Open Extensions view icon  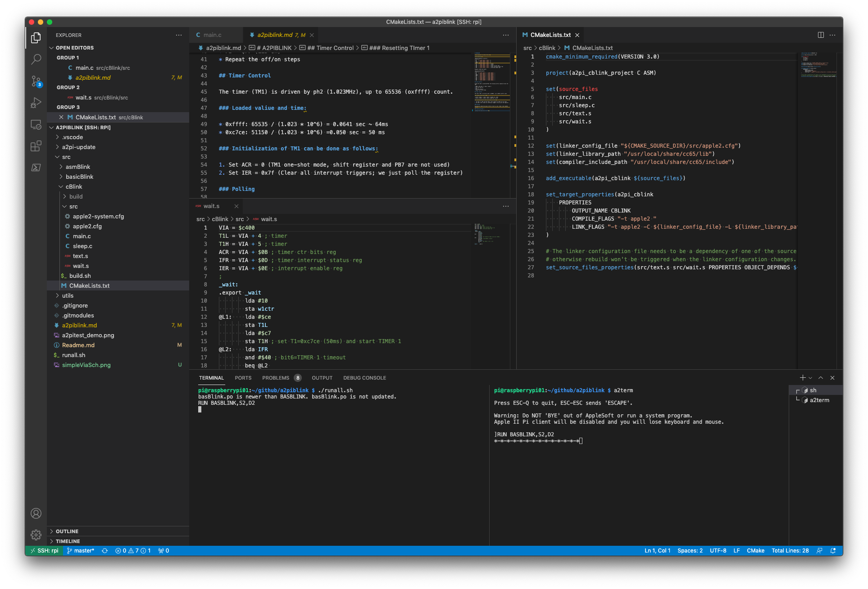36,146
